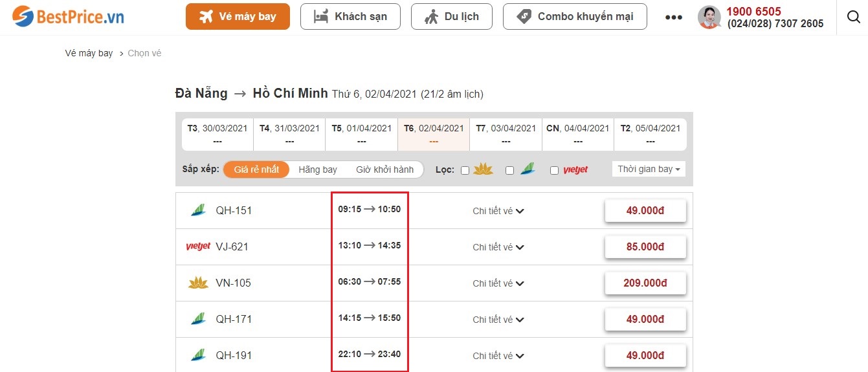868x372 pixels.
Task: Click the Vé máy bay breadcrumb link
Action: (89, 53)
